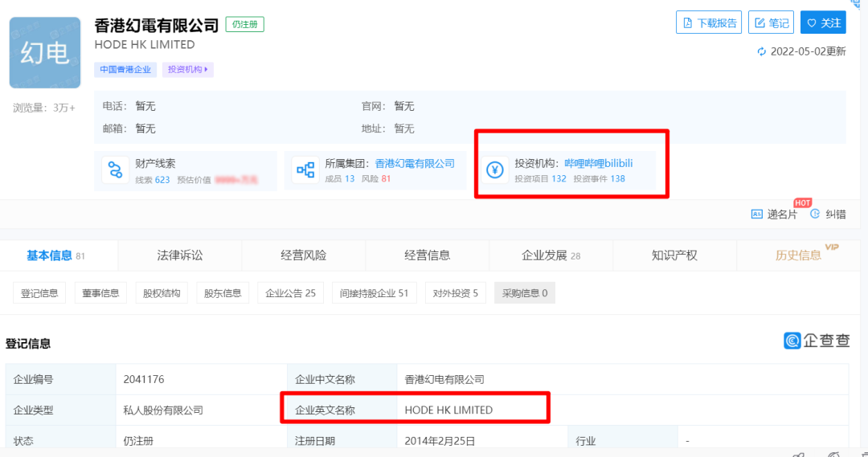Switch to the 法律诉讼 tab
868x457 pixels.
click(180, 255)
